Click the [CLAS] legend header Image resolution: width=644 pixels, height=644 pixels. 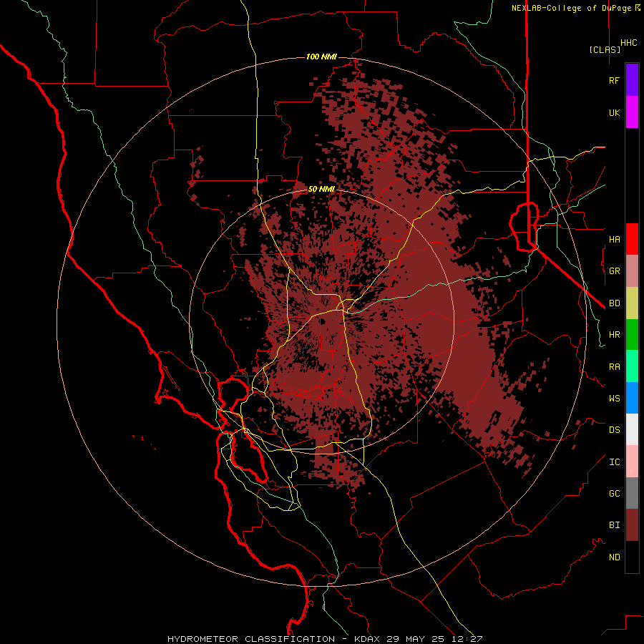coord(605,49)
